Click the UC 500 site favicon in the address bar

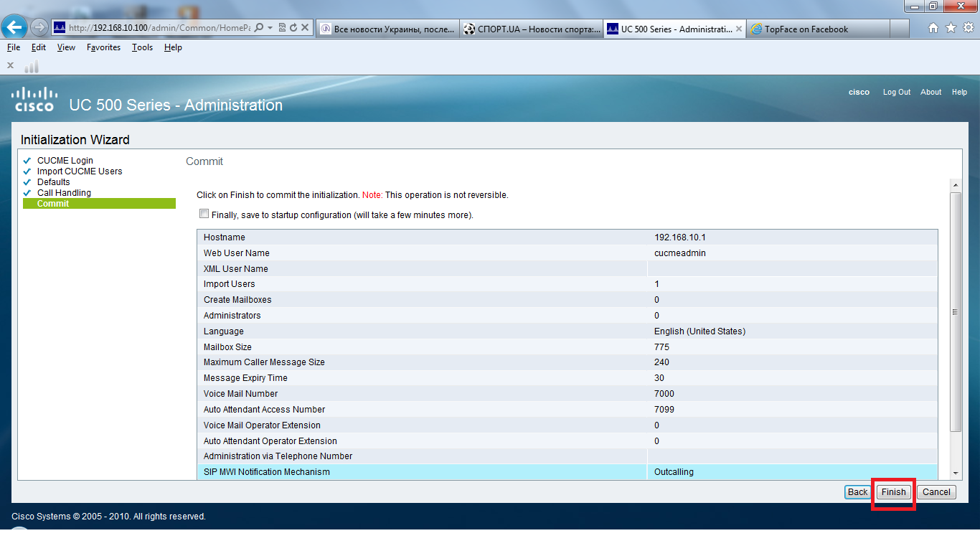pos(60,27)
